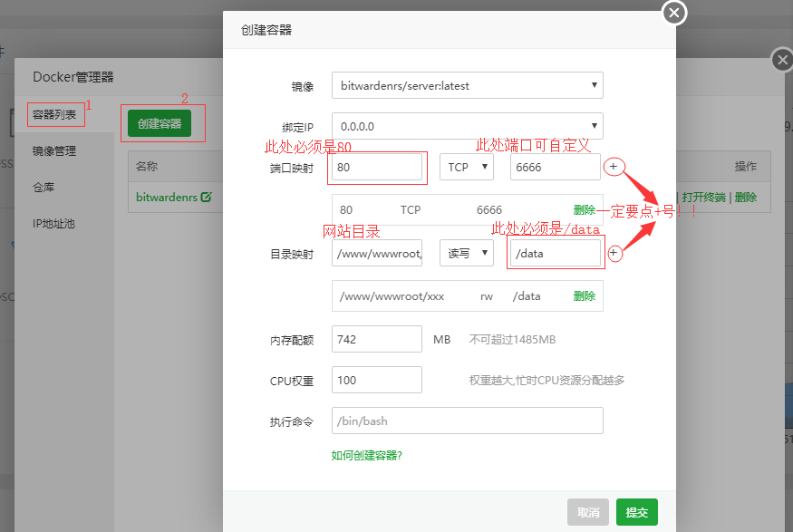Go to the IP地址池 tab
793x532 pixels.
click(x=53, y=223)
